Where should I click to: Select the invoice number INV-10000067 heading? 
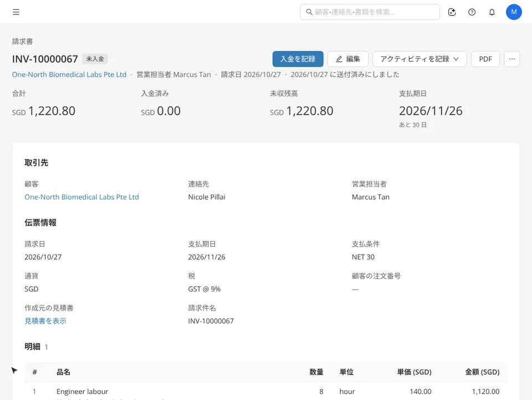45,59
